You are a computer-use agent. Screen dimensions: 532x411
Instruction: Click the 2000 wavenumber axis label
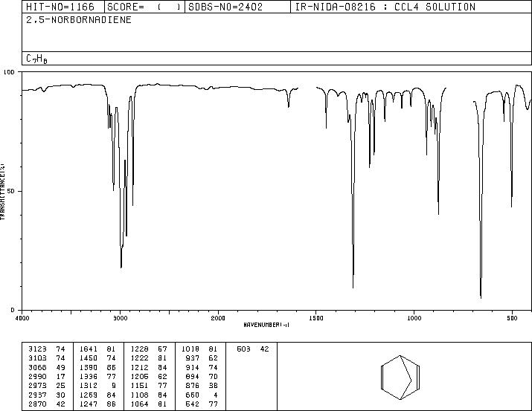click(x=218, y=318)
